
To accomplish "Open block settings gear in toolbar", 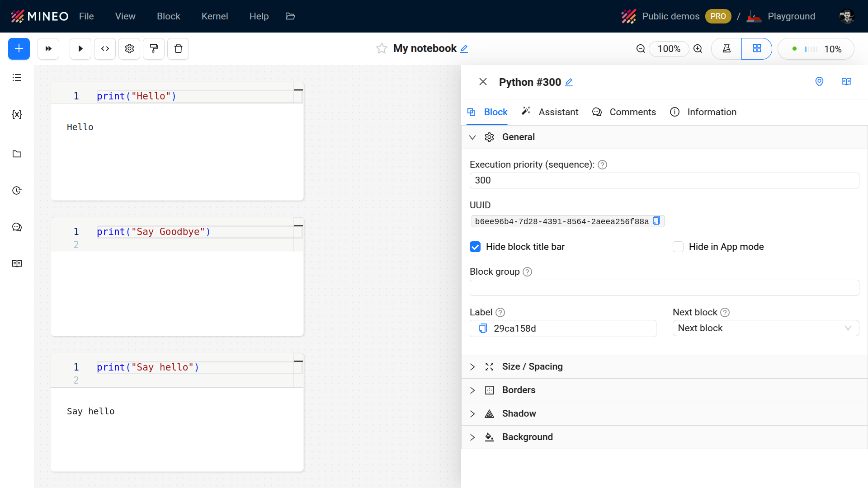I will click(x=129, y=49).
